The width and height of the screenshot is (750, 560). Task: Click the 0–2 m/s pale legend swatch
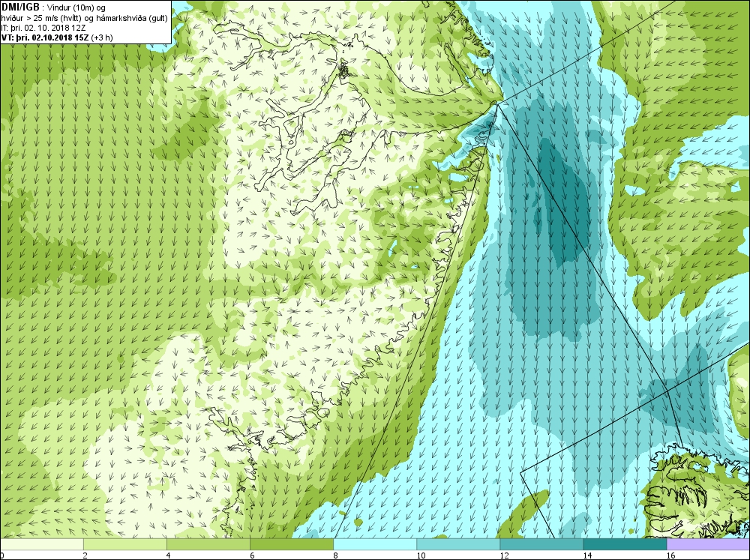point(42,544)
